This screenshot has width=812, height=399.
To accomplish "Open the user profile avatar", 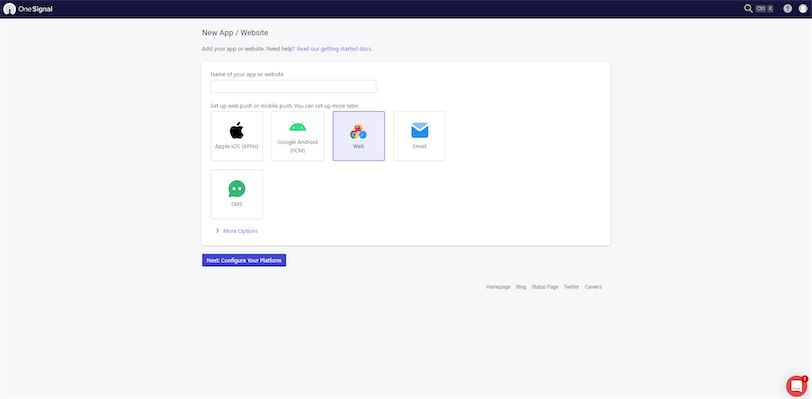I will (x=803, y=8).
